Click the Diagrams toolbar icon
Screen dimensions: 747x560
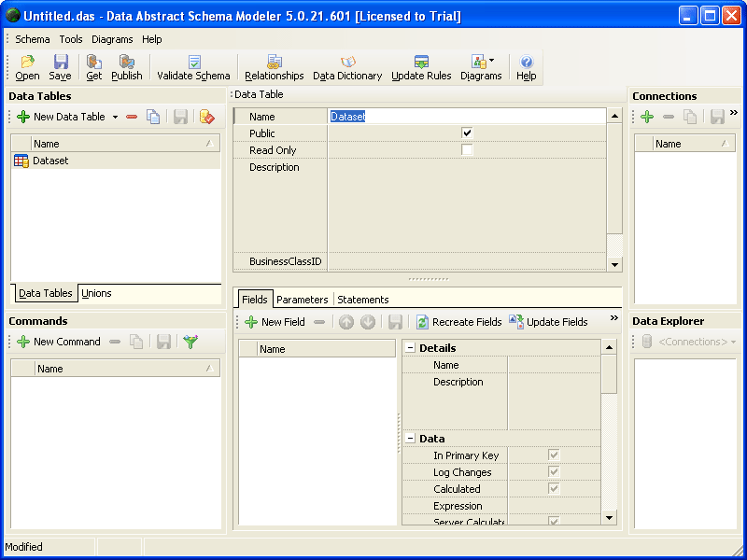click(479, 62)
